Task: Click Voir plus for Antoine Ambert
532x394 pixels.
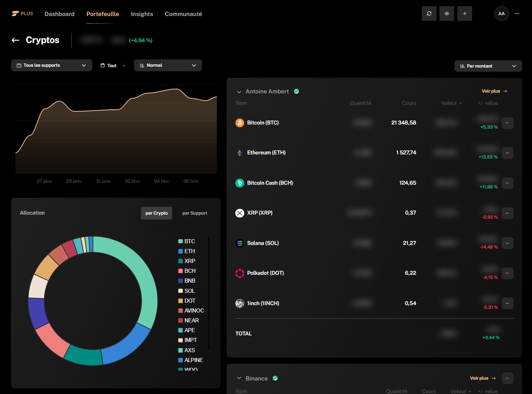Action: click(494, 91)
